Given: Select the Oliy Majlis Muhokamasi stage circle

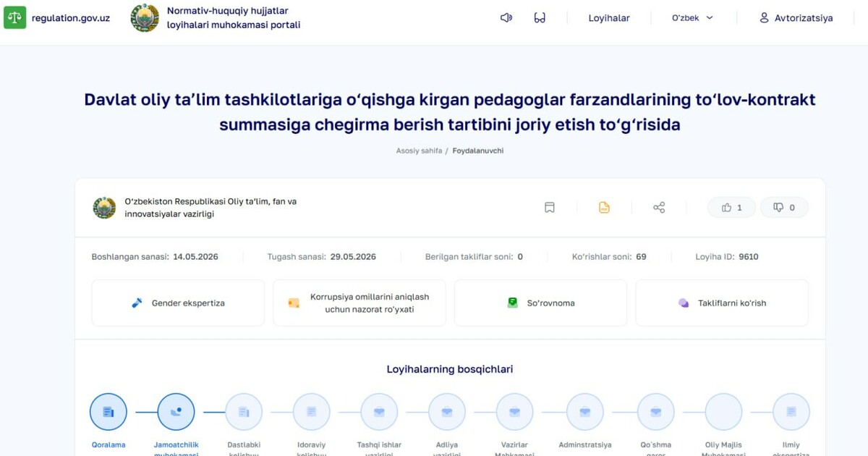Looking at the screenshot, I should pyautogui.click(x=723, y=412).
